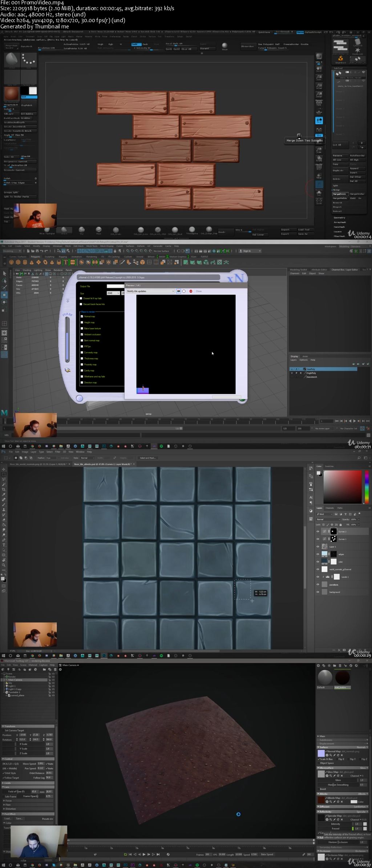This screenshot has width=372, height=868.
Task: Switch to the Channels tab in Photoshop
Action: [x=329, y=508]
